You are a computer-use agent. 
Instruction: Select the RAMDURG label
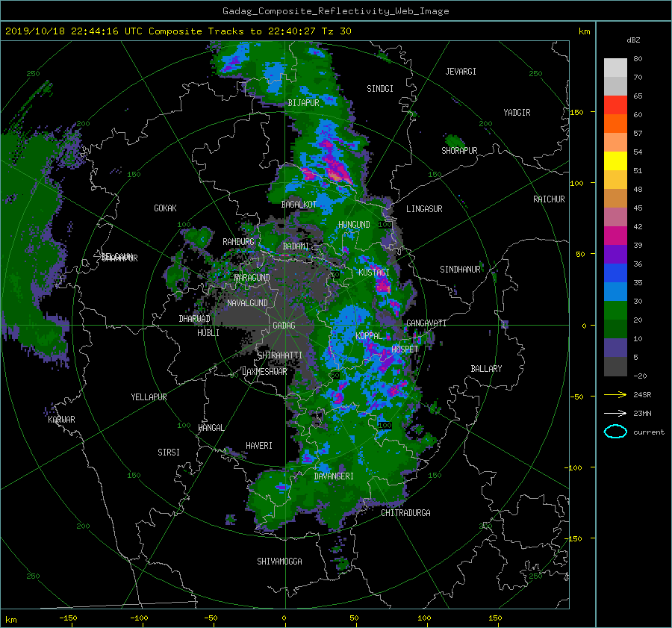tap(238, 242)
